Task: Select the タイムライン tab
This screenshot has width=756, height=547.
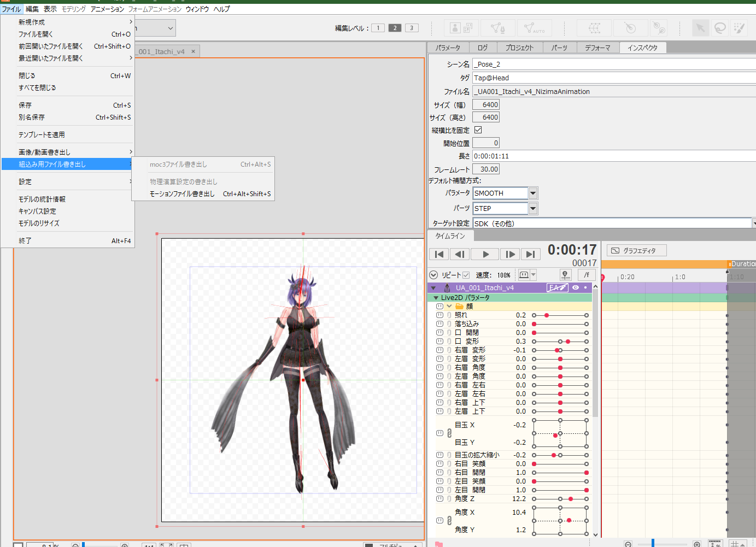Action: tap(450, 236)
